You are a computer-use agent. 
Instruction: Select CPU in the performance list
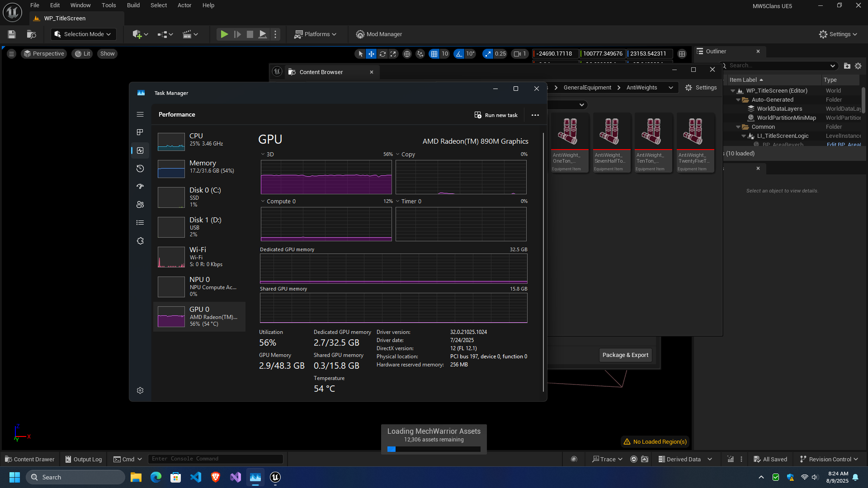coord(199,141)
